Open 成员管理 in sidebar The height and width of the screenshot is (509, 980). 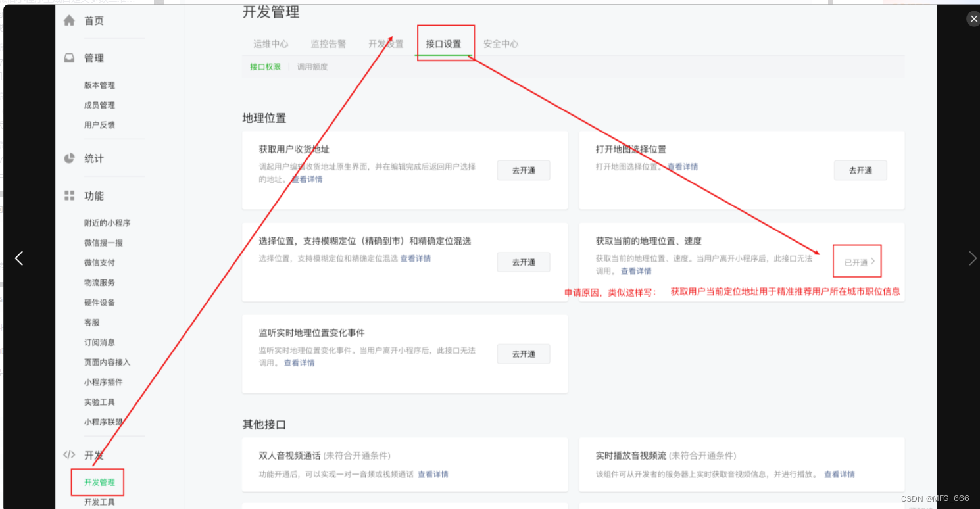[99, 105]
